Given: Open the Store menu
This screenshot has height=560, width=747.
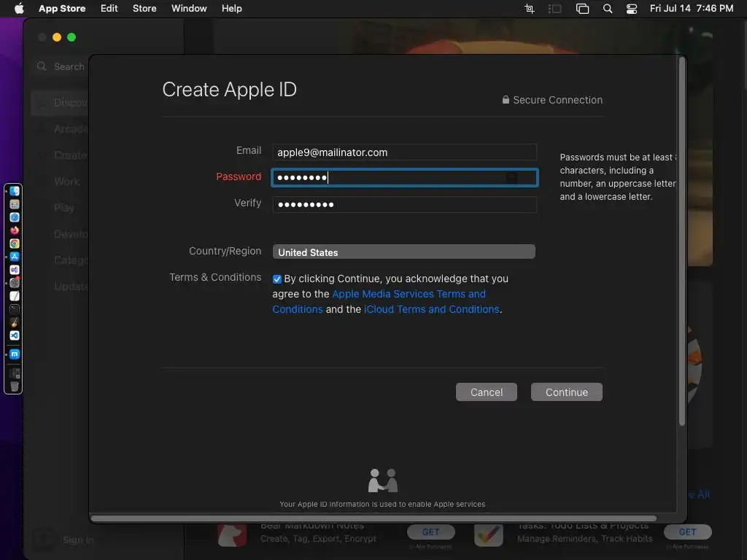Looking at the screenshot, I should (x=144, y=9).
